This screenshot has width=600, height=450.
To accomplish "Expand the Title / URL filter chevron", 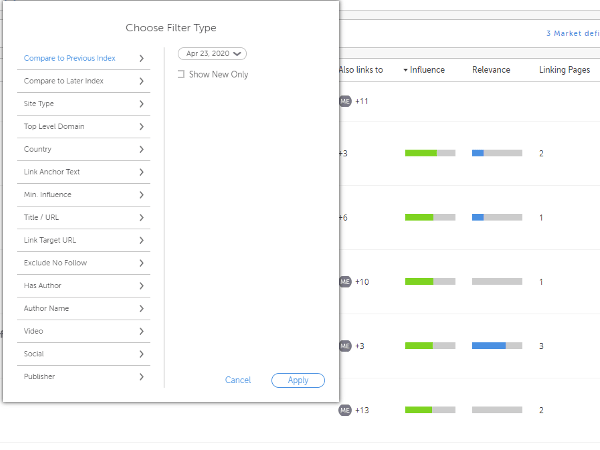I will (x=142, y=217).
